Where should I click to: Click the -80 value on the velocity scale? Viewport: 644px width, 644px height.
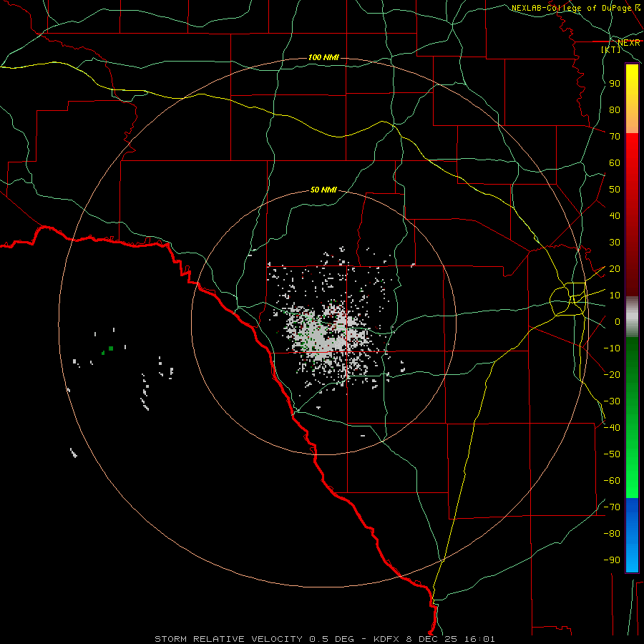(x=612, y=534)
